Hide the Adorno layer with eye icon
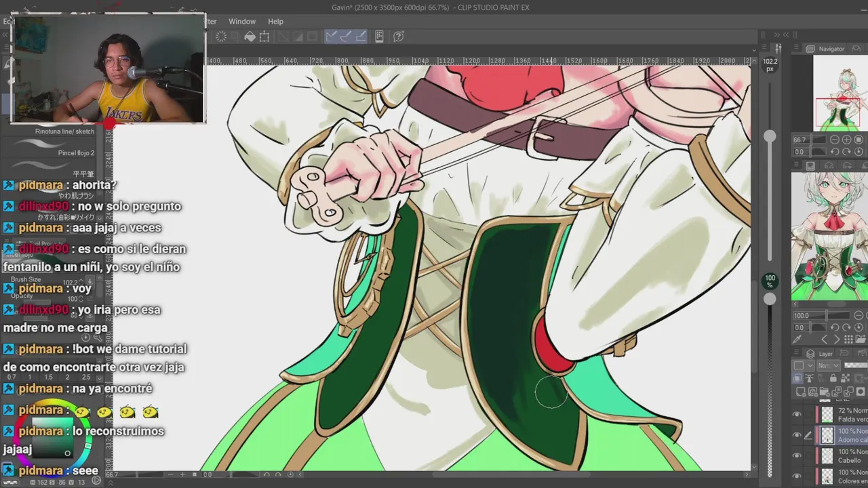The image size is (868, 488). click(x=797, y=435)
